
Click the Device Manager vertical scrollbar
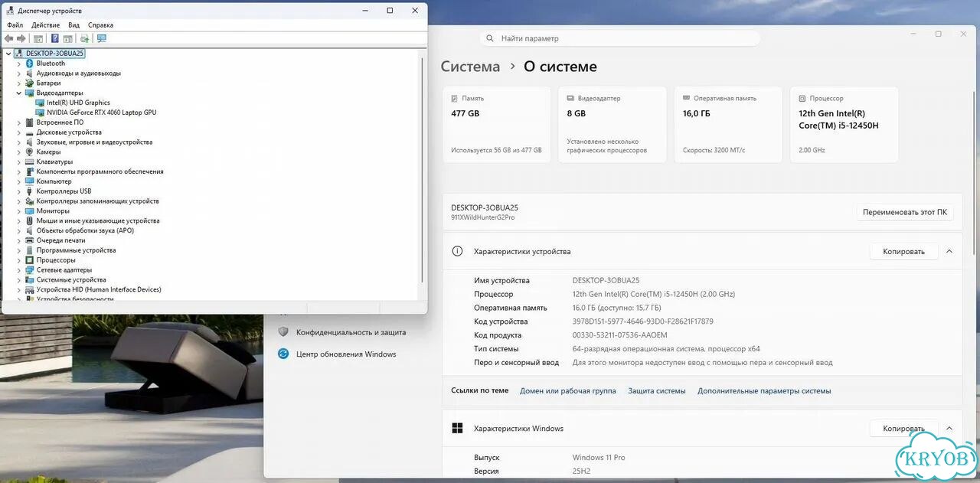pyautogui.click(x=421, y=168)
